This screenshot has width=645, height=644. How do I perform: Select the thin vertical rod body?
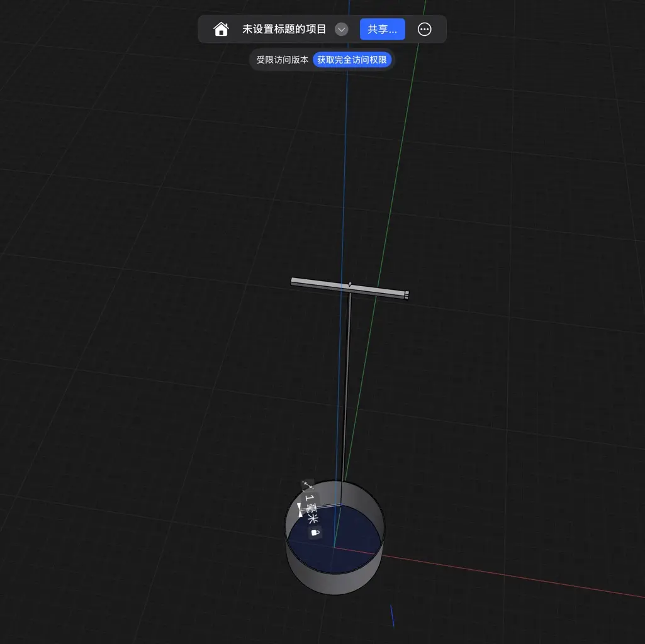347,387
